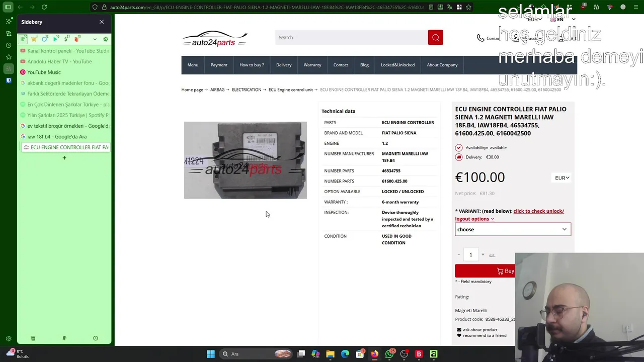The image size is (644, 362).
Task: Click translate page icon in address bar
Action: click(449, 7)
